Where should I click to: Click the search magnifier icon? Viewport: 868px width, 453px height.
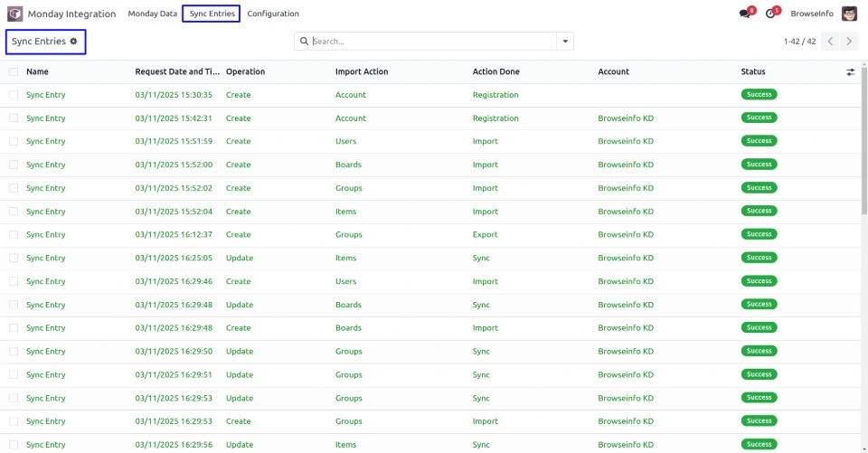click(305, 42)
